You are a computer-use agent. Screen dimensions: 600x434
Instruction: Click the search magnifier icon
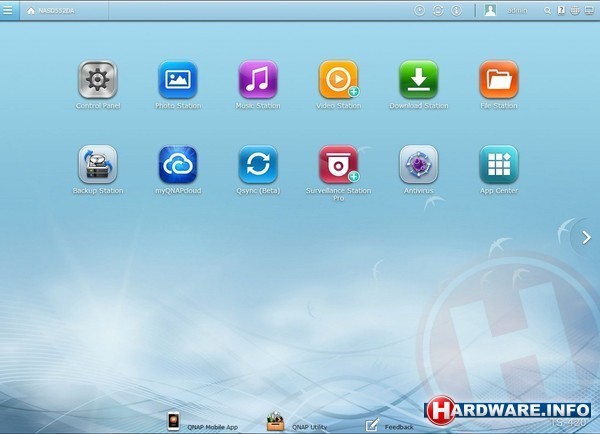point(548,11)
